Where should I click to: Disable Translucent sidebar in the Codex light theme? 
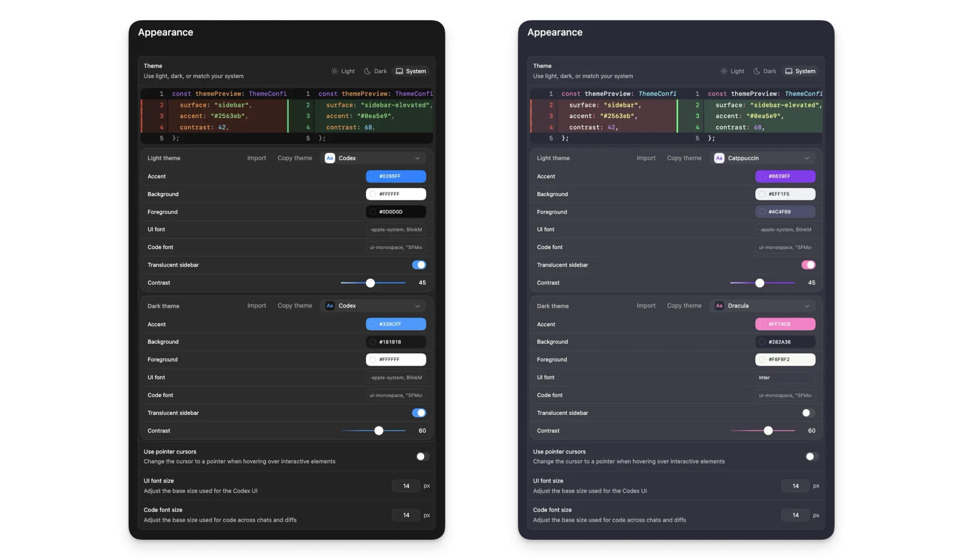pyautogui.click(x=419, y=265)
